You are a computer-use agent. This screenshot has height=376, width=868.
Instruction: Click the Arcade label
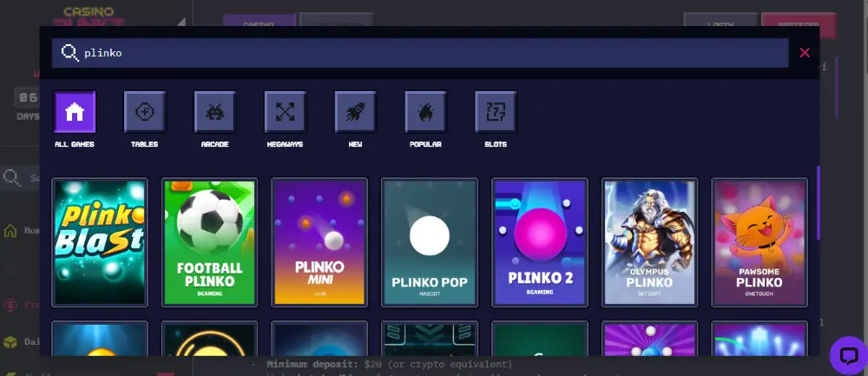point(214,144)
